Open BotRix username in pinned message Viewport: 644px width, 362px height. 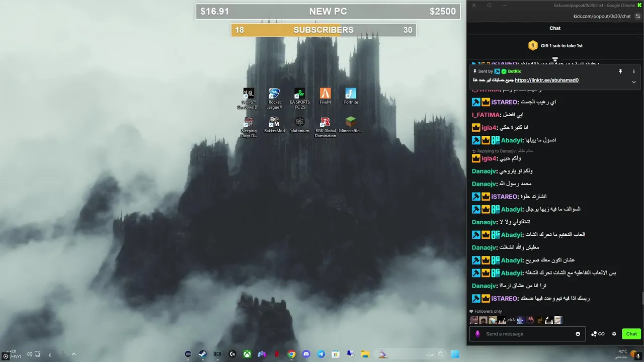[514, 71]
